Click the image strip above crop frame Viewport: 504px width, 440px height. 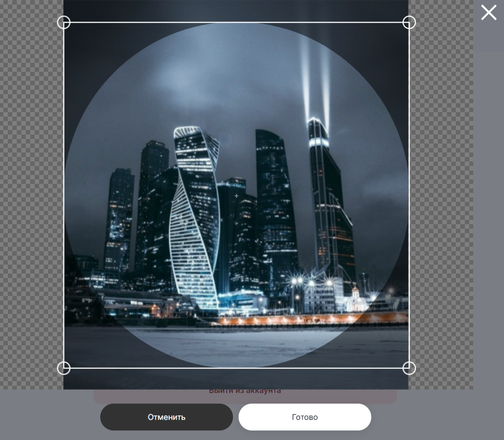click(x=236, y=10)
